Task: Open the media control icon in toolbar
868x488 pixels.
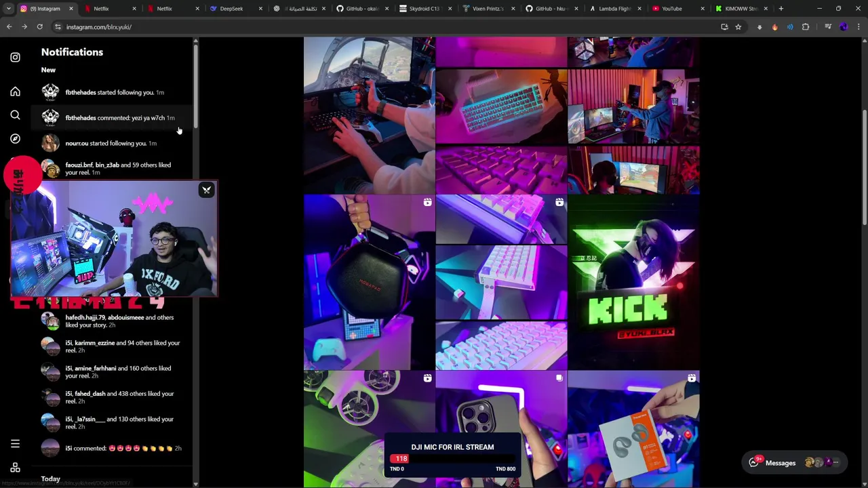Action: (828, 27)
